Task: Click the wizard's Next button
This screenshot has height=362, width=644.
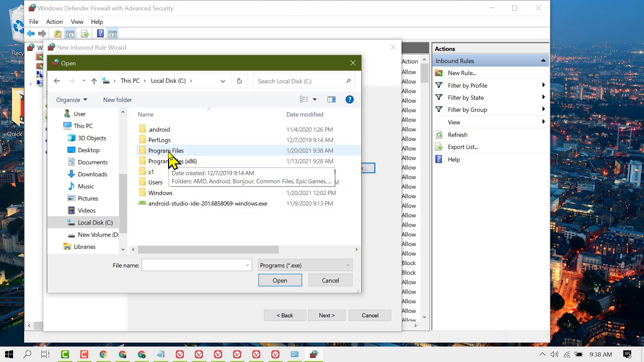Action: (x=327, y=315)
